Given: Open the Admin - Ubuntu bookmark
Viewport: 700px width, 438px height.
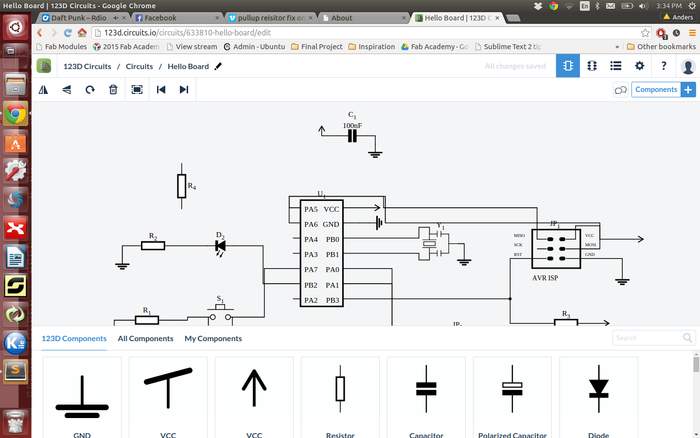Looking at the screenshot, I should tap(254, 46).
